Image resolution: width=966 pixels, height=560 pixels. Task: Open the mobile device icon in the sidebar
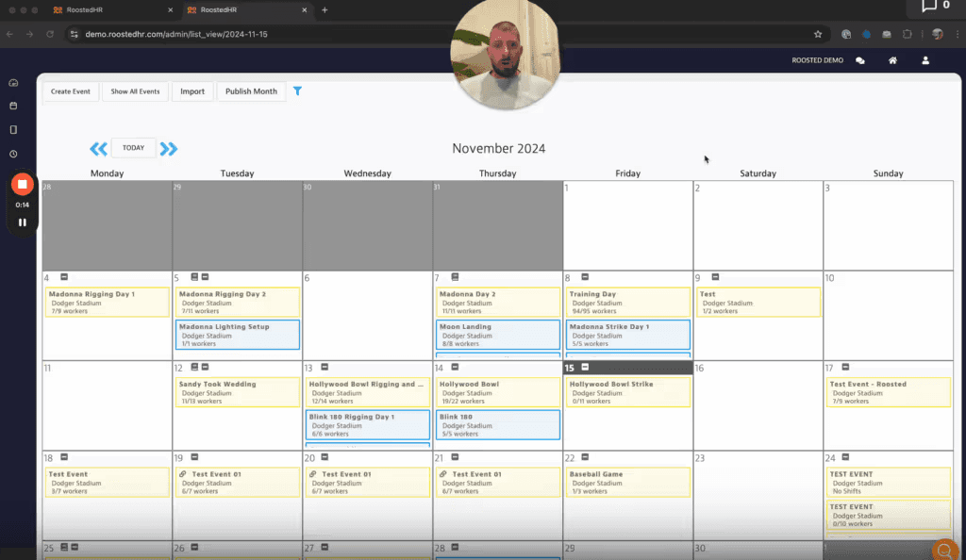[x=13, y=130]
